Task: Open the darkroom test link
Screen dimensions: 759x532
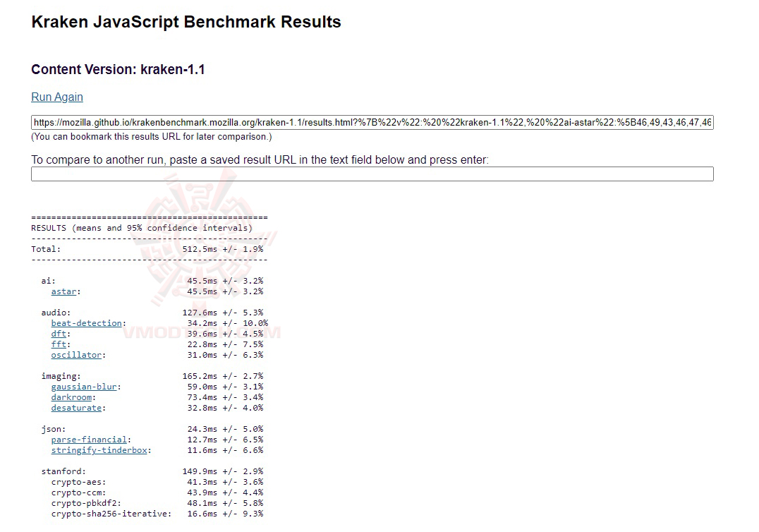Action: [71, 397]
